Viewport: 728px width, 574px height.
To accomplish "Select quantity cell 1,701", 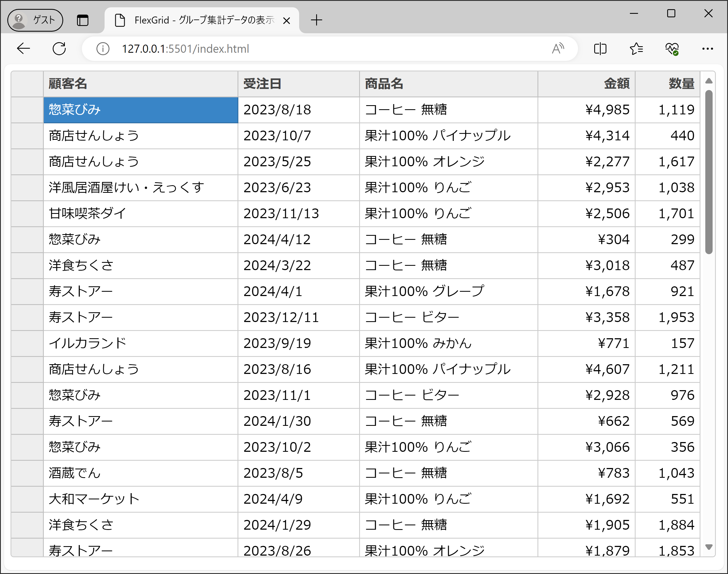I will pos(667,214).
